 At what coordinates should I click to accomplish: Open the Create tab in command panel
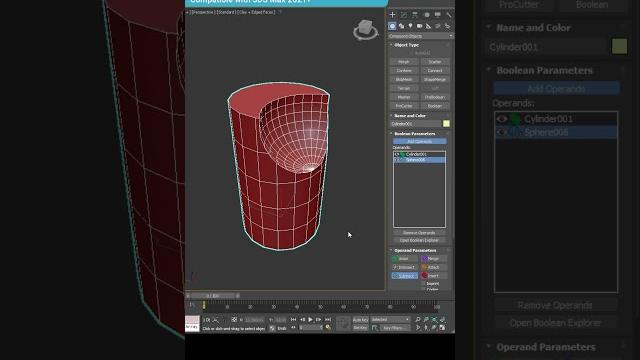click(392, 15)
